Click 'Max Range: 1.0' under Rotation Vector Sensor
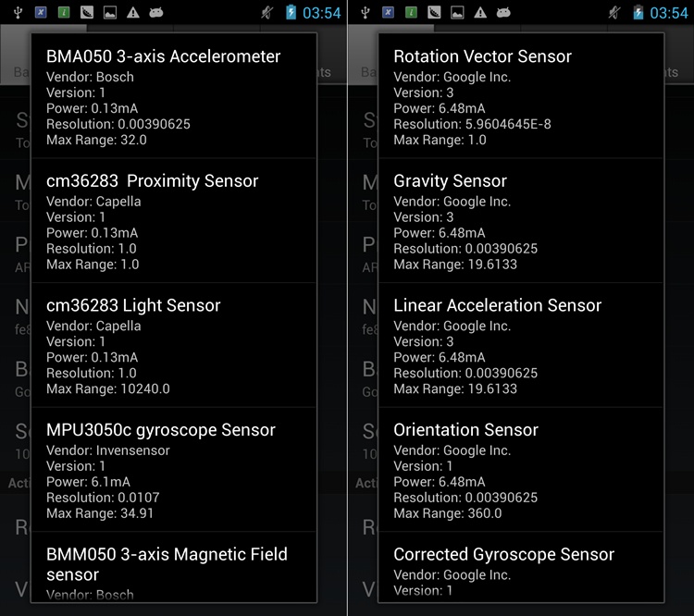This screenshot has width=694, height=616. point(440,140)
